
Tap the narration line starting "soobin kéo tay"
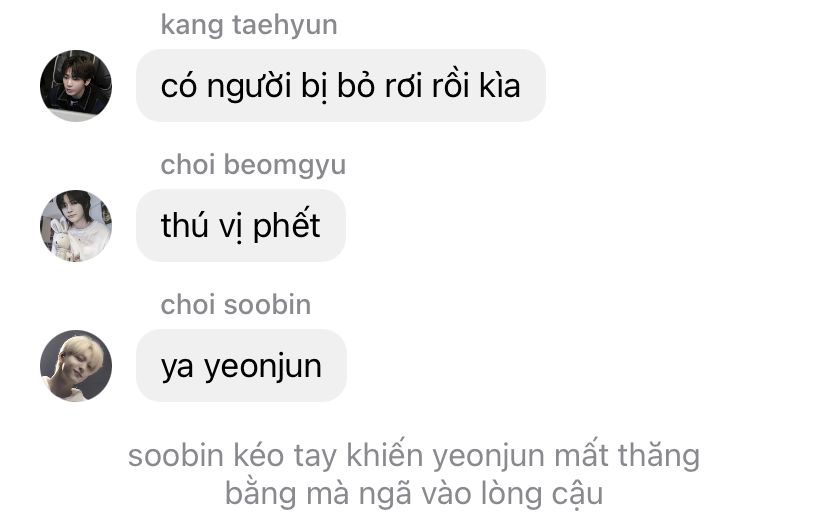click(414, 455)
